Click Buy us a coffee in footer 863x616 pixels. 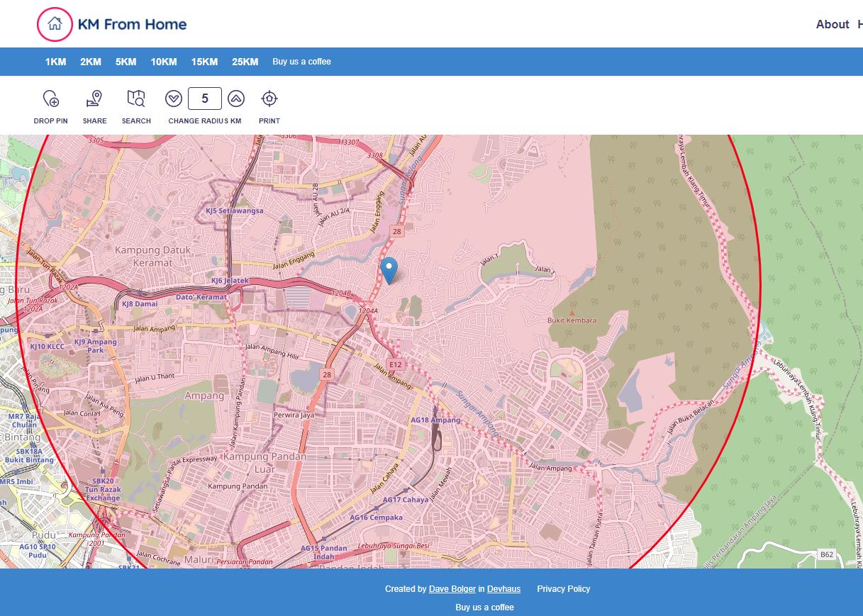tap(485, 607)
